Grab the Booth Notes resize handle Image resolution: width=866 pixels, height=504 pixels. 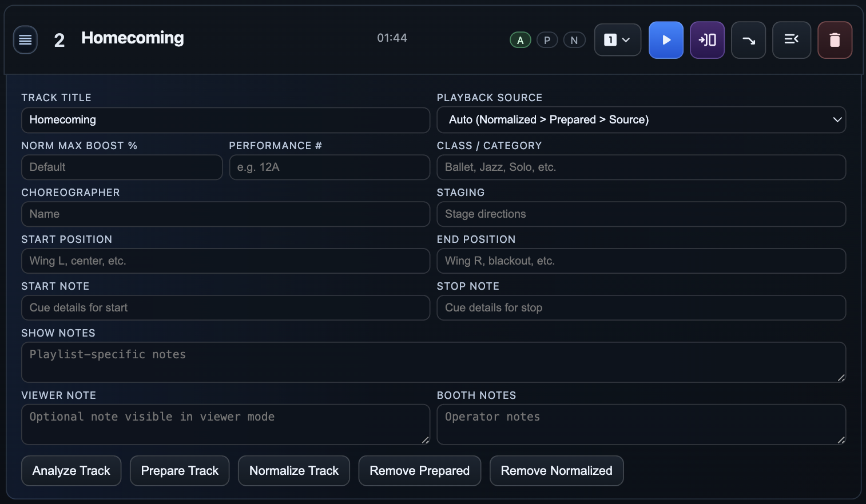[841, 440]
